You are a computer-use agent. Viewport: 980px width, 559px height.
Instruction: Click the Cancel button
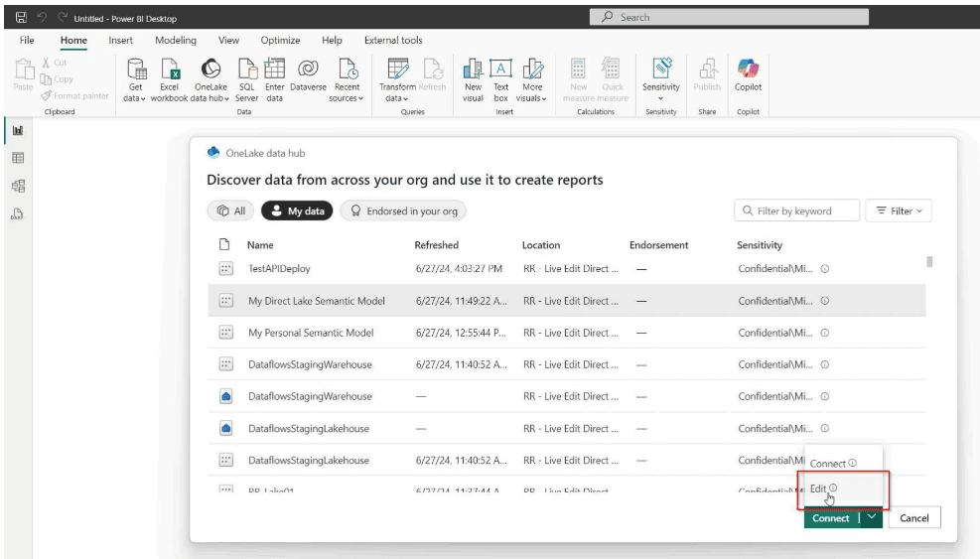[x=913, y=518]
